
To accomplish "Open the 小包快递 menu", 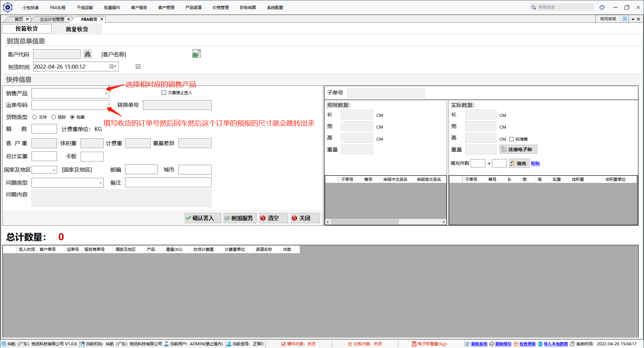I will 31,7.
